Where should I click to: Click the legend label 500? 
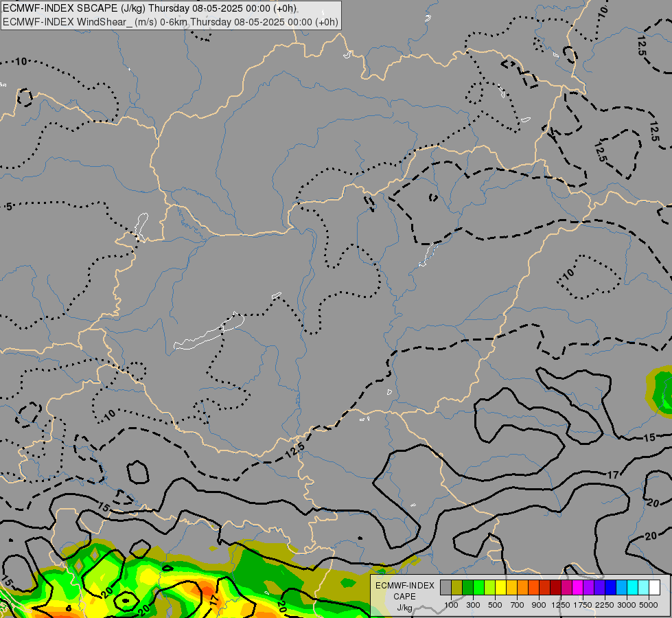click(x=495, y=605)
